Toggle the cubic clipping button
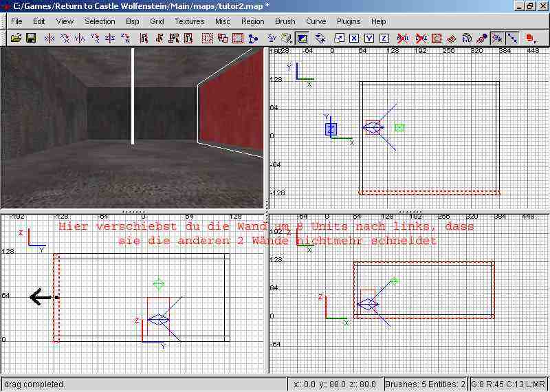 [x=302, y=38]
